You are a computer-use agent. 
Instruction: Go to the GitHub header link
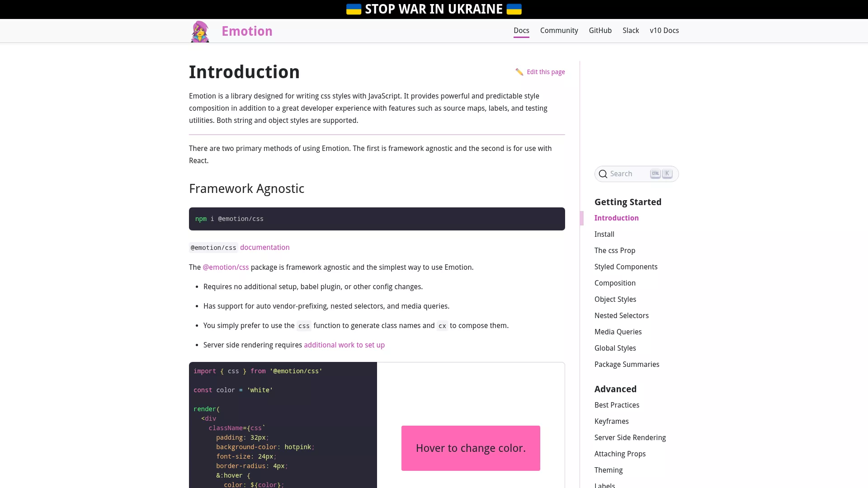click(600, 31)
